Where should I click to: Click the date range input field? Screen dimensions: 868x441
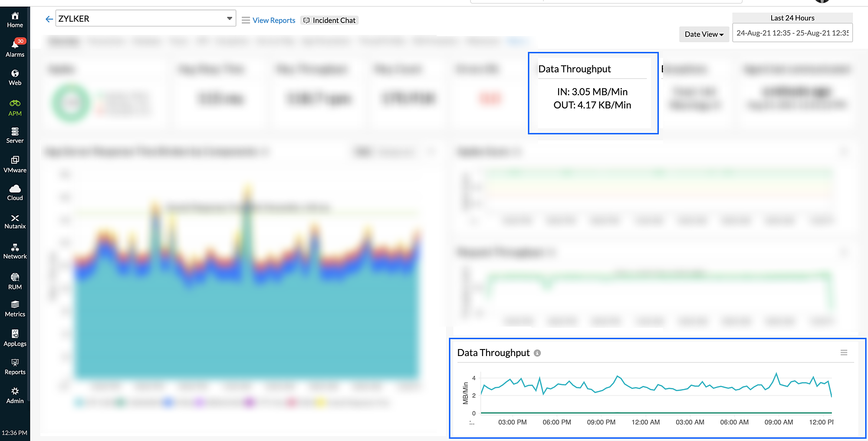(792, 33)
